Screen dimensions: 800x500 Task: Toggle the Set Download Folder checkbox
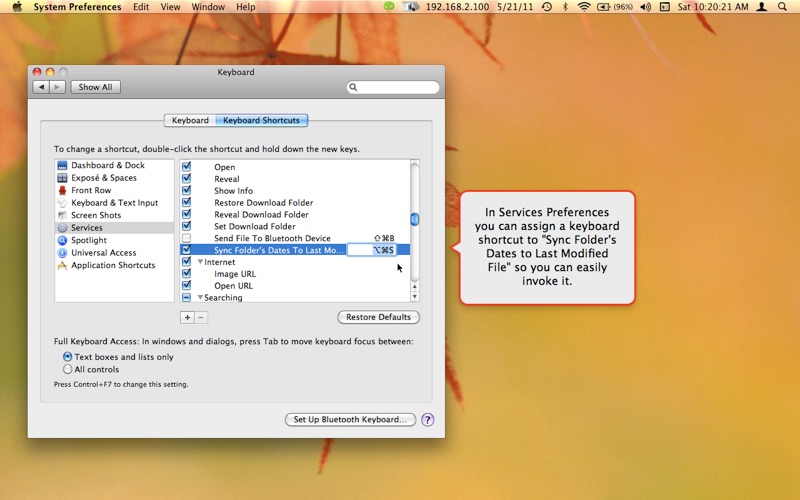tap(186, 226)
